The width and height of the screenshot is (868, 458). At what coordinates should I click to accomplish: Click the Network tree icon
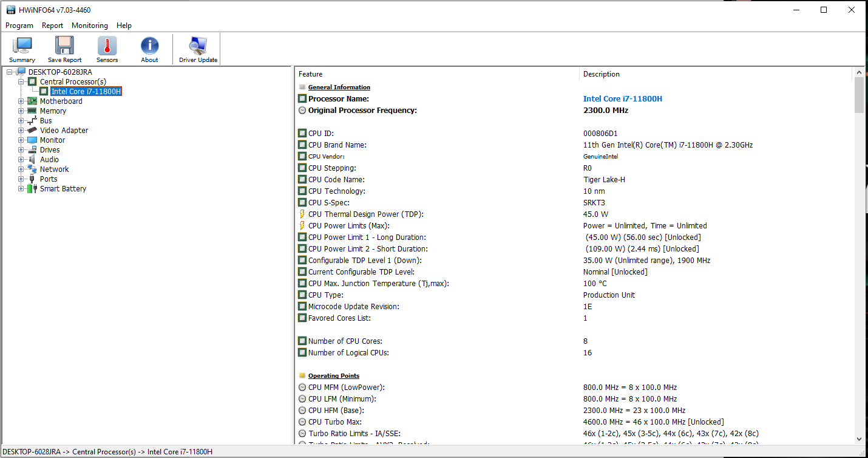32,169
